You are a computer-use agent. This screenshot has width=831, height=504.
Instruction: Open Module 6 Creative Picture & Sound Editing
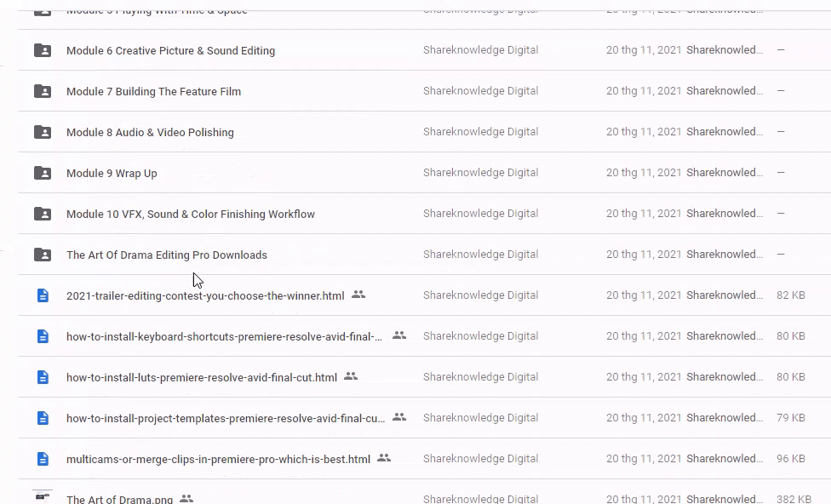[x=170, y=51]
